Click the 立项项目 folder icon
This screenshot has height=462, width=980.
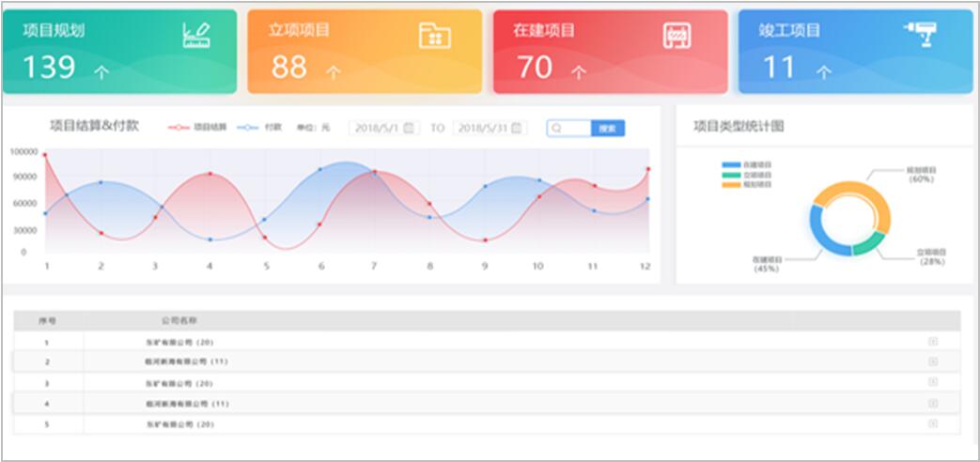tap(434, 35)
